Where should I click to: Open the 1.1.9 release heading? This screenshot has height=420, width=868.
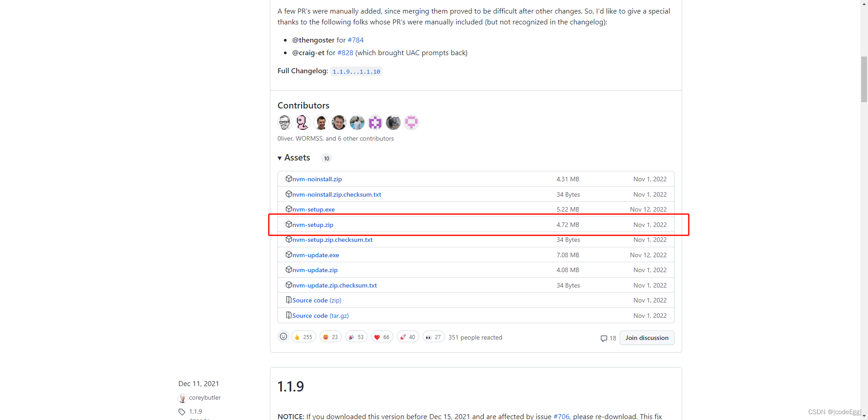pos(290,387)
